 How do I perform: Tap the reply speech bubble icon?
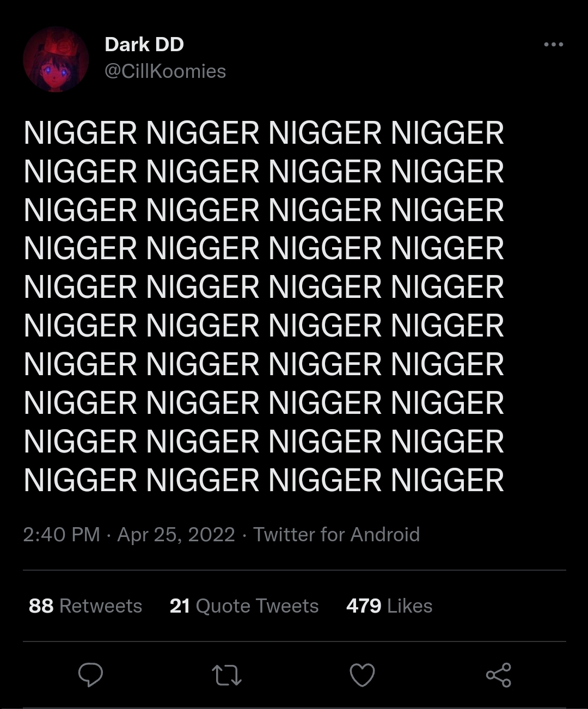point(90,675)
